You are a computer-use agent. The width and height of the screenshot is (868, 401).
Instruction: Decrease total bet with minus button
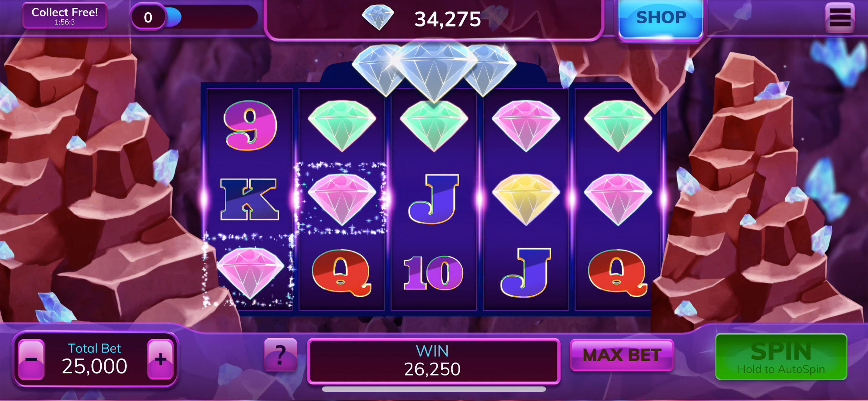tap(31, 360)
